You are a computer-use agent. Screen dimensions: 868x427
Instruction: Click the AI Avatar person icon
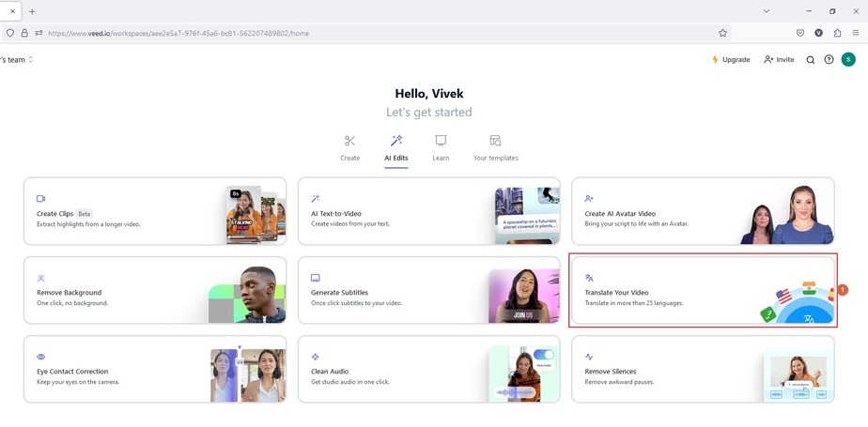coord(589,199)
